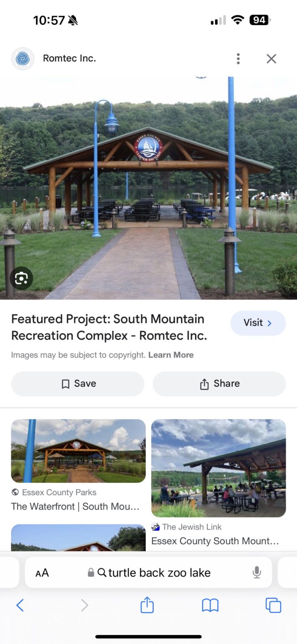Tap the Romtec Inc. site logo icon
Screen dimensions: 297x644
[x=23, y=59]
